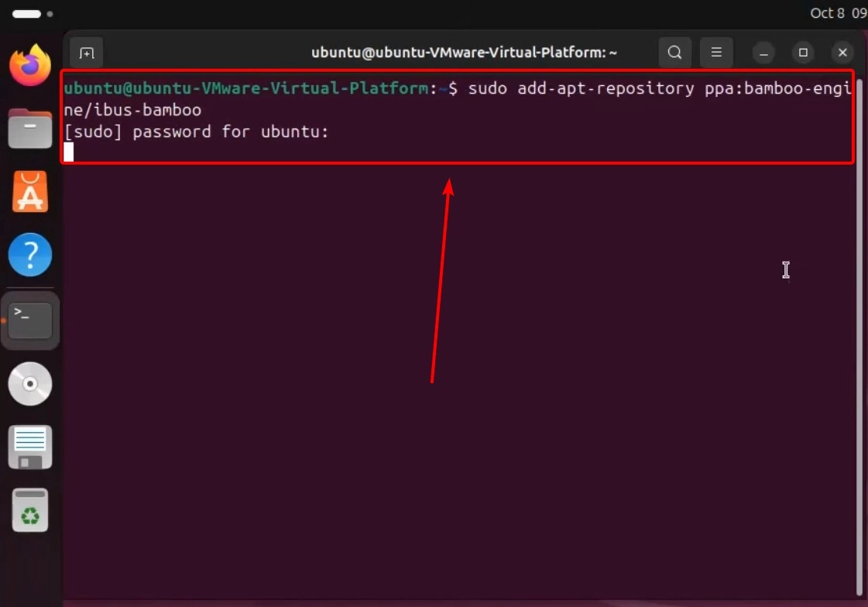The image size is (868, 607).
Task: Open the clock showing Oct 8
Action: pyautogui.click(x=838, y=13)
